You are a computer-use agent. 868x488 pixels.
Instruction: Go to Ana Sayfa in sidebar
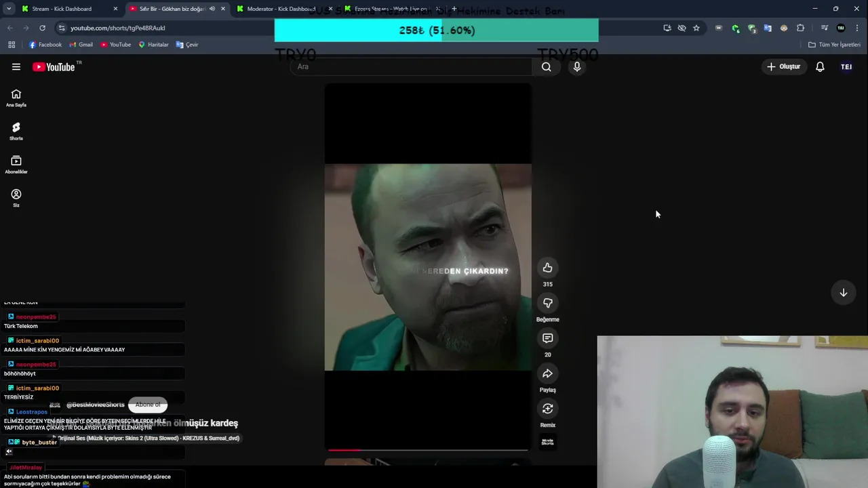[16, 98]
